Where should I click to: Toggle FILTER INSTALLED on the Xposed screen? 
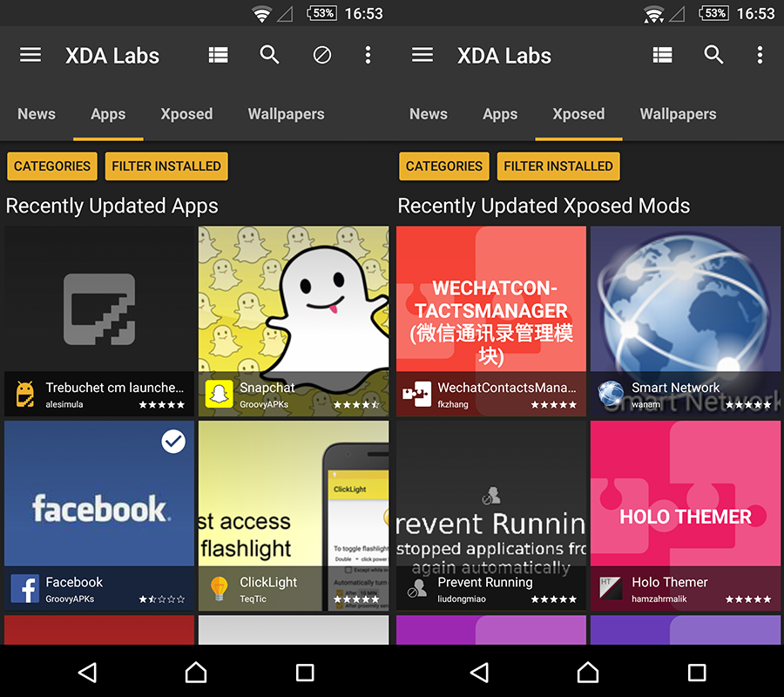coord(558,166)
